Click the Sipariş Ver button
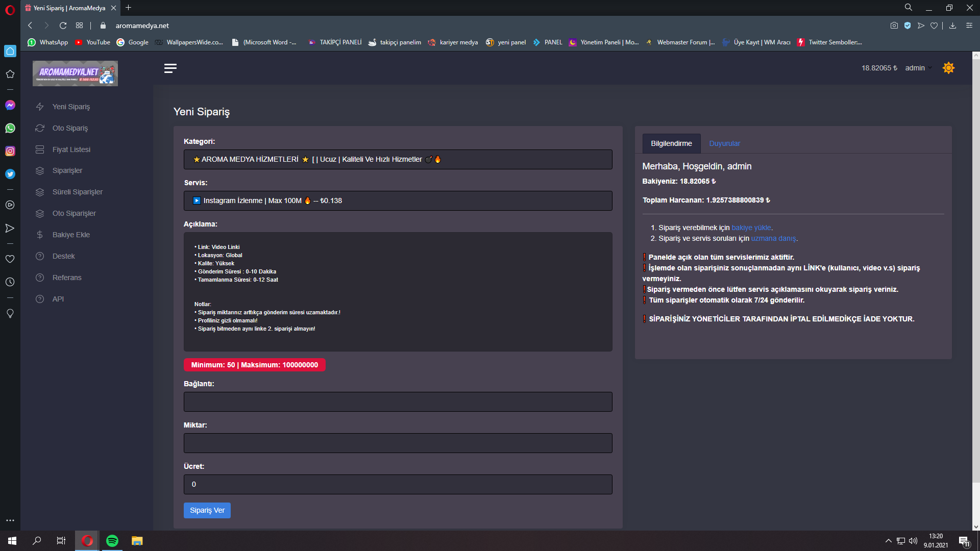980x551 pixels. [207, 511]
